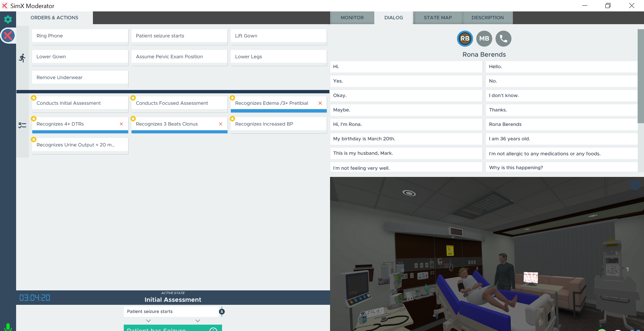This screenshot has width=644, height=331.
Task: Click the red X end simulation icon
Action: (x=8, y=36)
